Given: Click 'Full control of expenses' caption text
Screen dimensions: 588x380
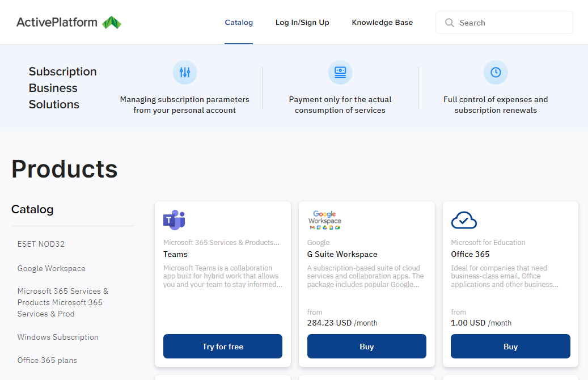Looking at the screenshot, I should pyautogui.click(x=496, y=105).
